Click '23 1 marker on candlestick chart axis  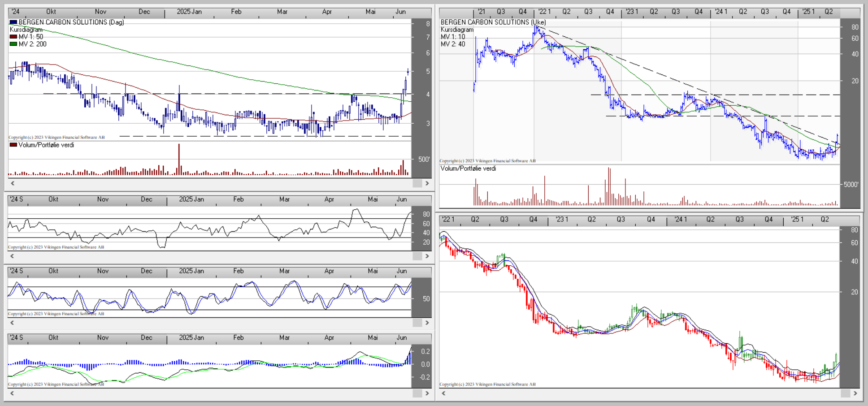562,220
